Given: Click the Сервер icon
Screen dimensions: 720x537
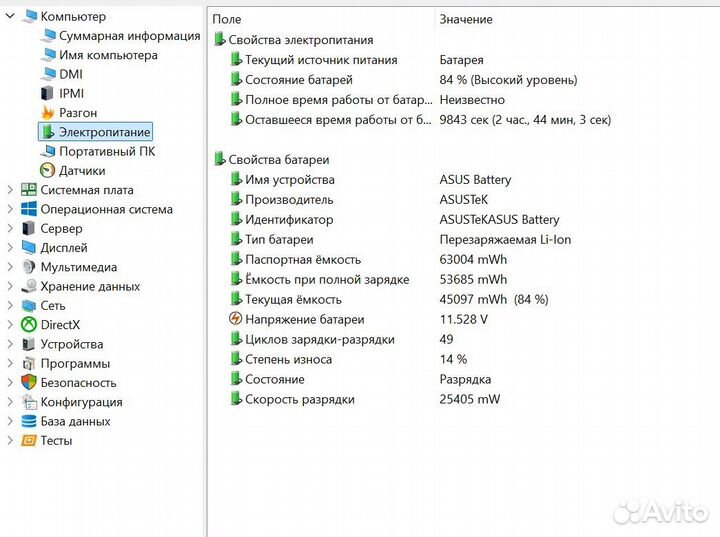Looking at the screenshot, I should click(x=28, y=228).
